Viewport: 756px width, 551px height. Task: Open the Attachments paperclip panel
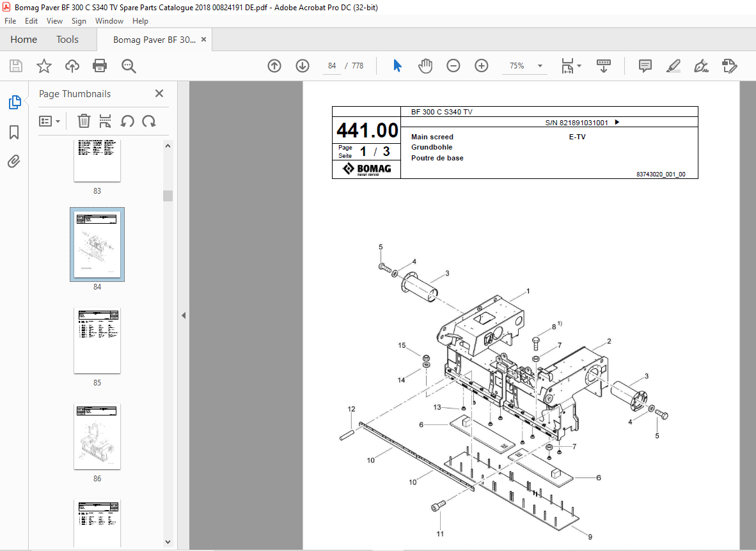(14, 161)
